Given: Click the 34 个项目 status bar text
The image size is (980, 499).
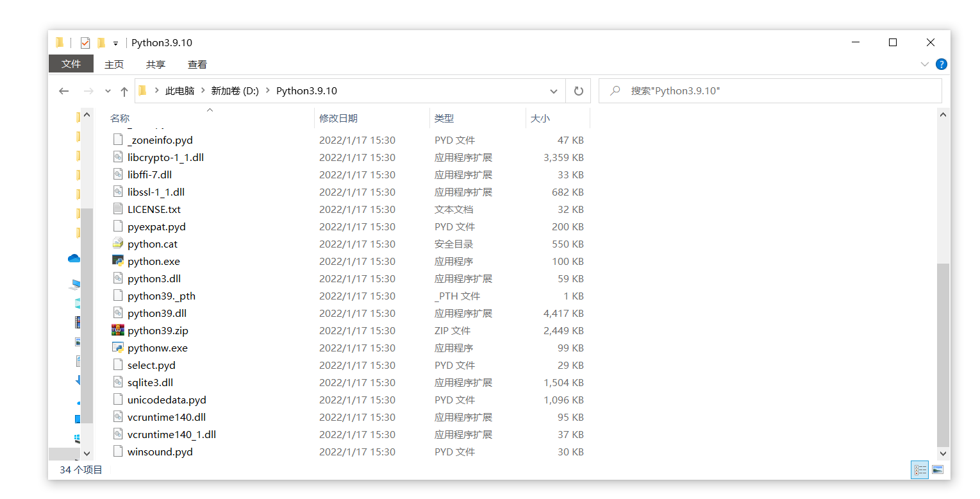Looking at the screenshot, I should point(81,469).
